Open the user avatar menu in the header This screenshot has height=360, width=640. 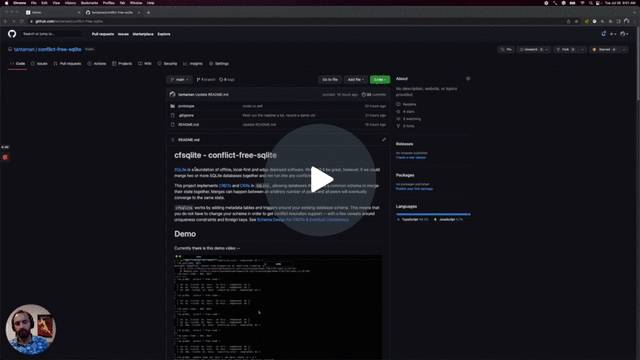(x=624, y=34)
